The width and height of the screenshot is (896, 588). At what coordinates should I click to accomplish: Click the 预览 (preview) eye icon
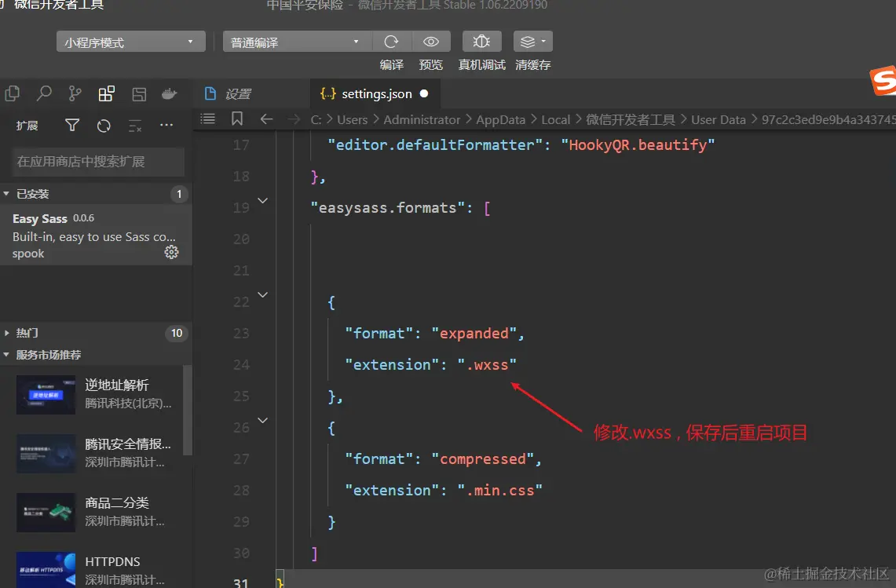[430, 42]
